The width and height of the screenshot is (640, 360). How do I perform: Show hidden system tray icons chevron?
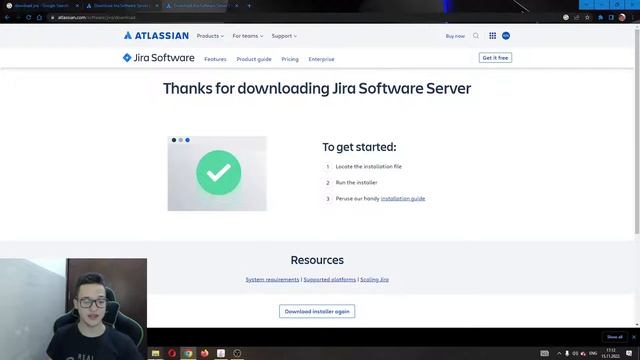click(x=559, y=353)
